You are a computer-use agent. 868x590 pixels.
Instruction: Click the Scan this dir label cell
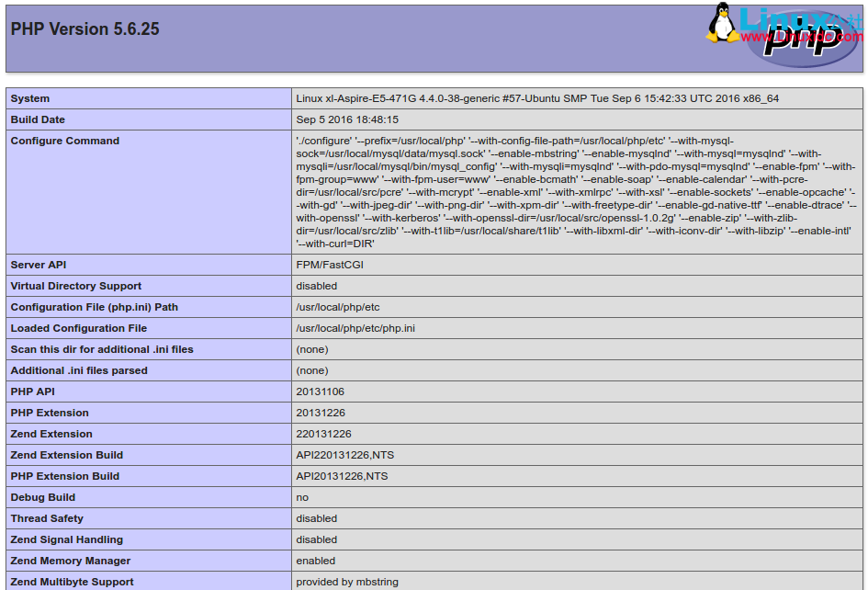102,349
